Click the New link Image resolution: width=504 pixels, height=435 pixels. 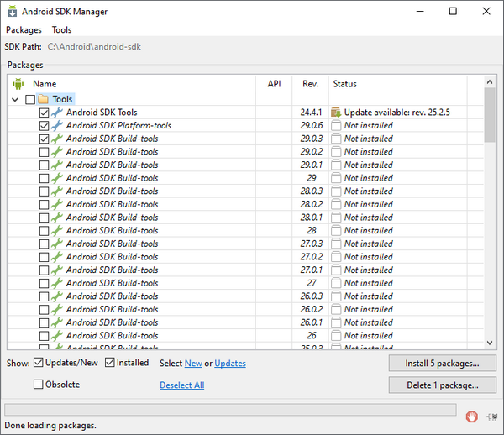pos(193,363)
